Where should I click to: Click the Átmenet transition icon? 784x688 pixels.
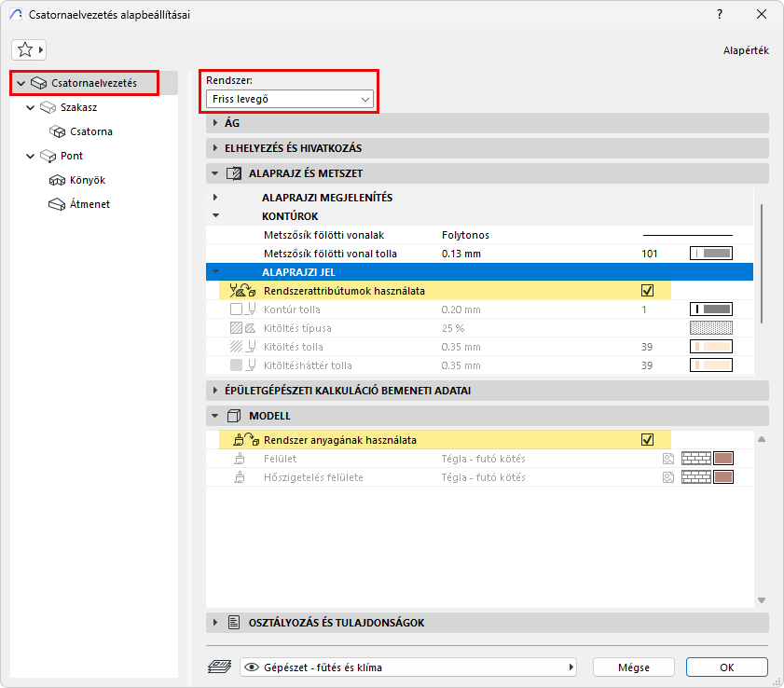coord(58,204)
